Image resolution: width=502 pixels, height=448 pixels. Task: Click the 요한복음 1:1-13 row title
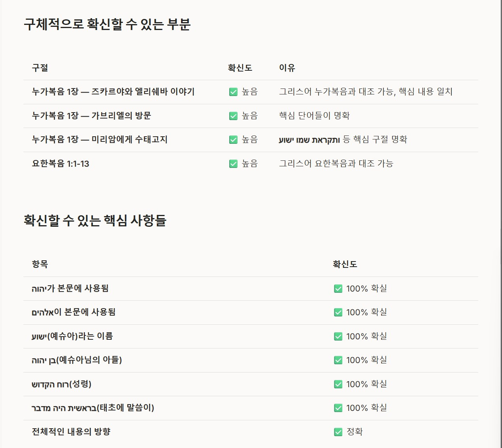coord(60,164)
